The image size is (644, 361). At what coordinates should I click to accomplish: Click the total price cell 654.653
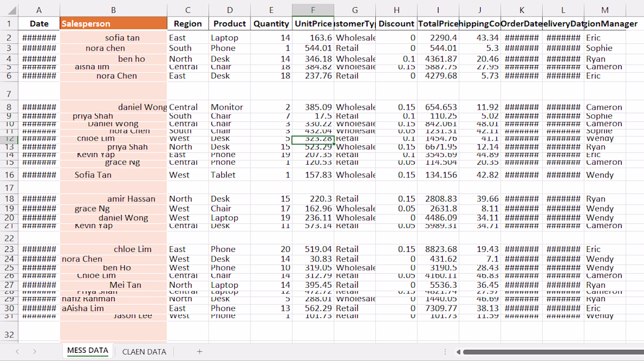(439, 107)
